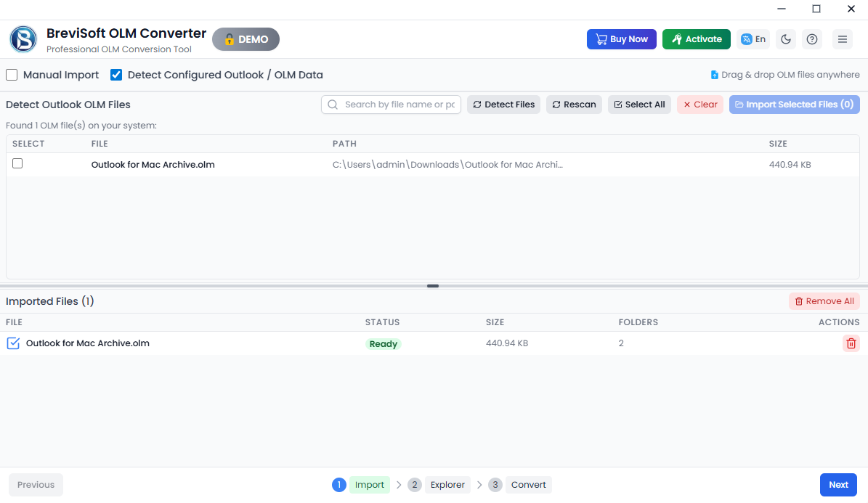Go to the Convert step

click(528, 485)
